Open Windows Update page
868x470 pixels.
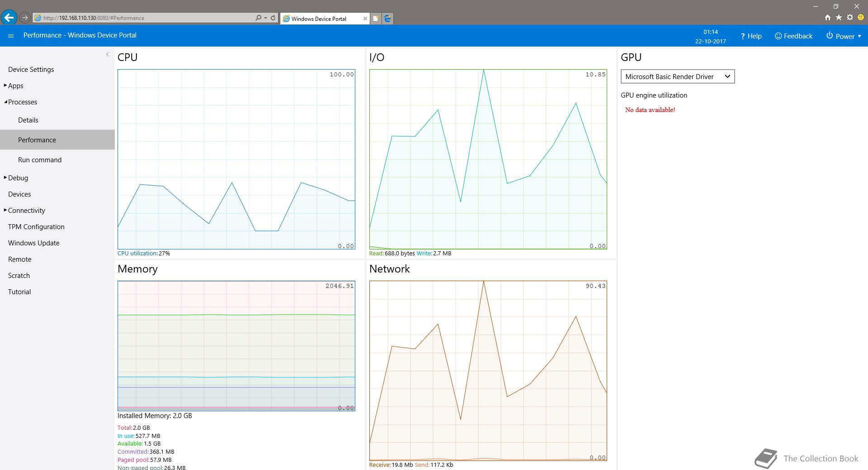coord(33,243)
